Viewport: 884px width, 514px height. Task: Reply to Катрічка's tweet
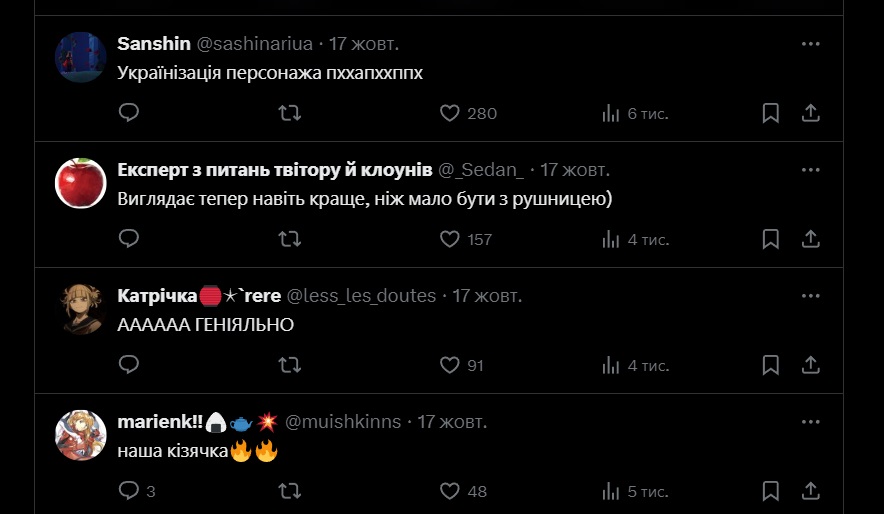[x=129, y=365]
